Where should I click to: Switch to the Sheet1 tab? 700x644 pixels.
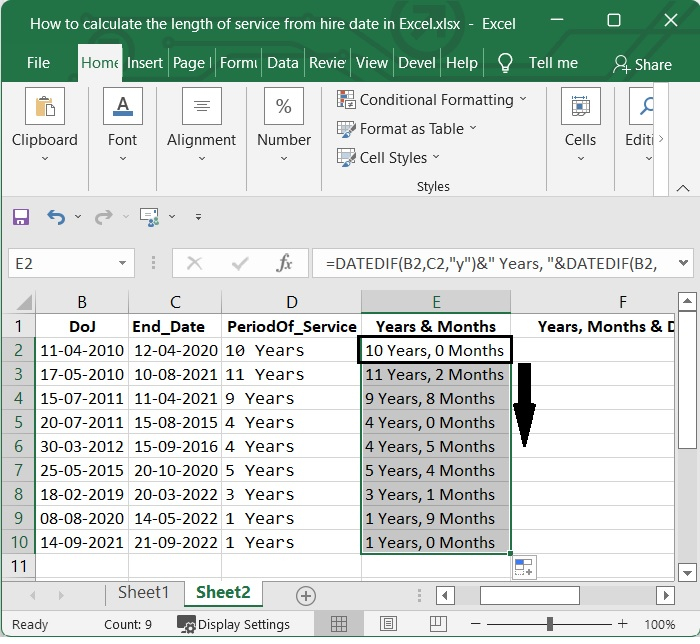coord(144,593)
